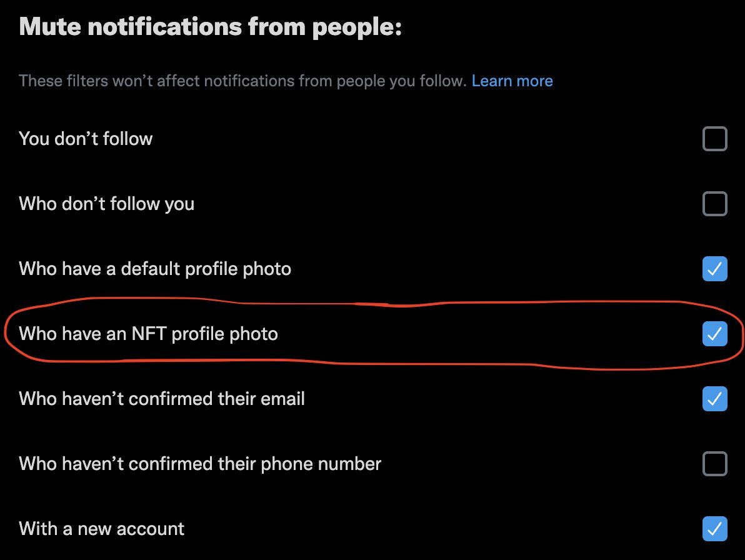Enable the "You don't follow" checkbox

click(714, 139)
